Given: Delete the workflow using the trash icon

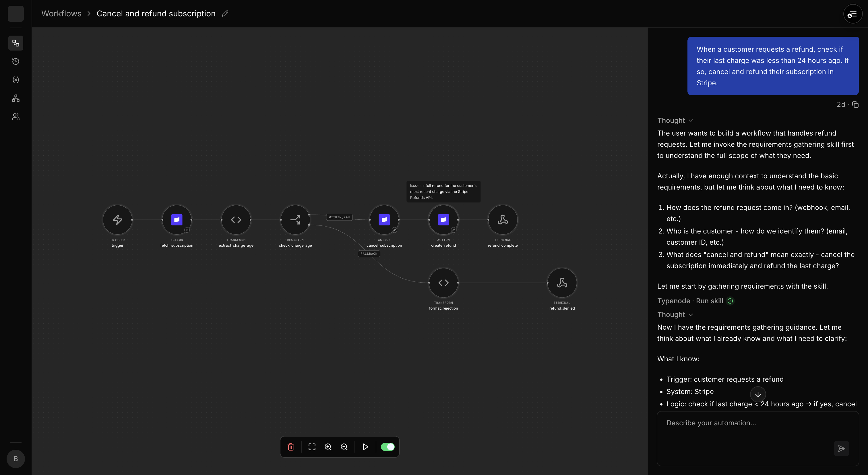Looking at the screenshot, I should pos(290,447).
